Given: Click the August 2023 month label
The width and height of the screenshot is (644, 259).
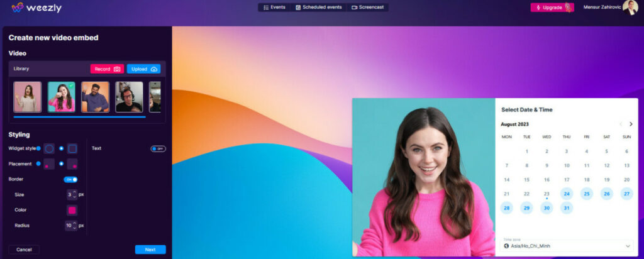Looking at the screenshot, I should pyautogui.click(x=514, y=124).
